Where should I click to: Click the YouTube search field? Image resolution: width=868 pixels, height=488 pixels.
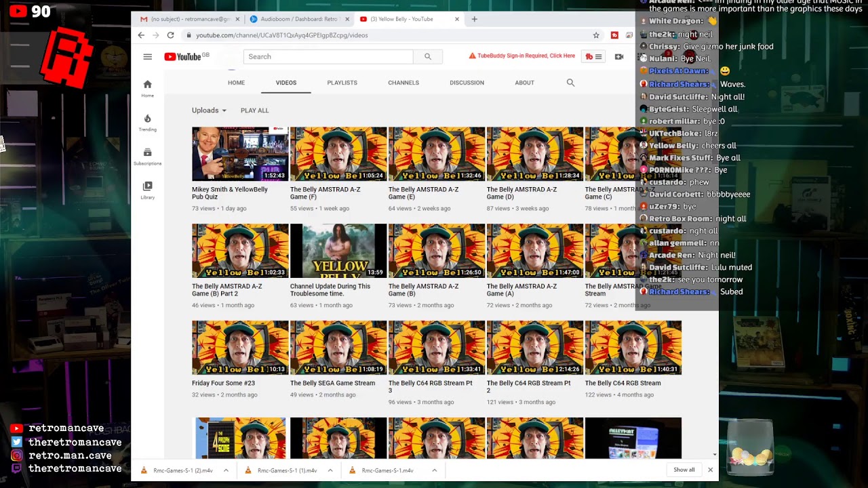coord(328,57)
